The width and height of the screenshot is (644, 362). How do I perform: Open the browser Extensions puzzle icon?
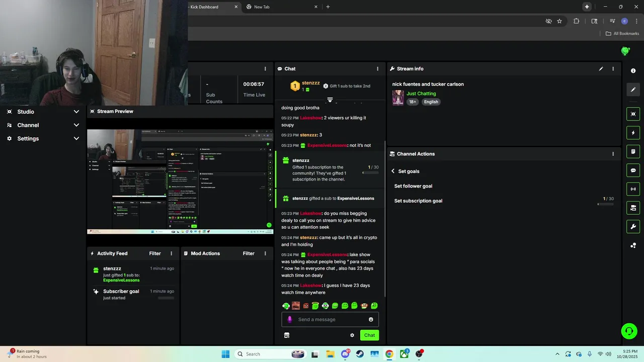click(577, 21)
